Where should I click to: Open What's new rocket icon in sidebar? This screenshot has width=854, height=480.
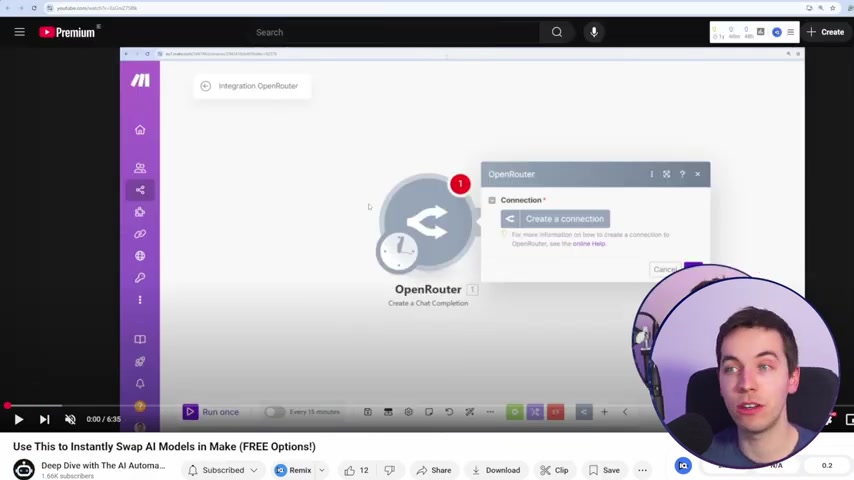[140, 361]
